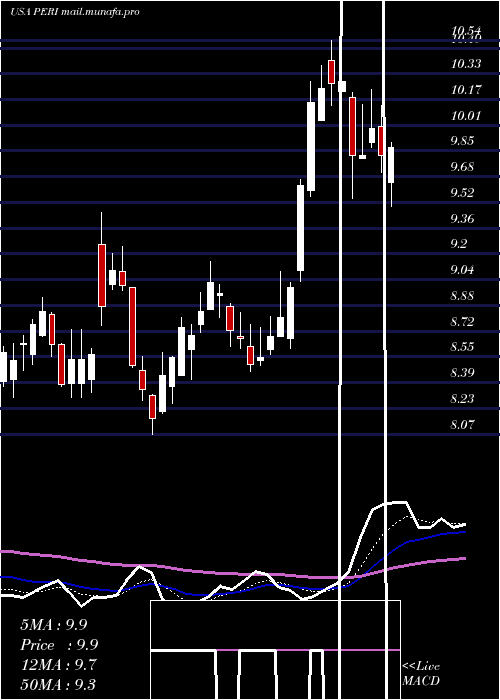Click the tall white candle near 9.36

pos(301,228)
